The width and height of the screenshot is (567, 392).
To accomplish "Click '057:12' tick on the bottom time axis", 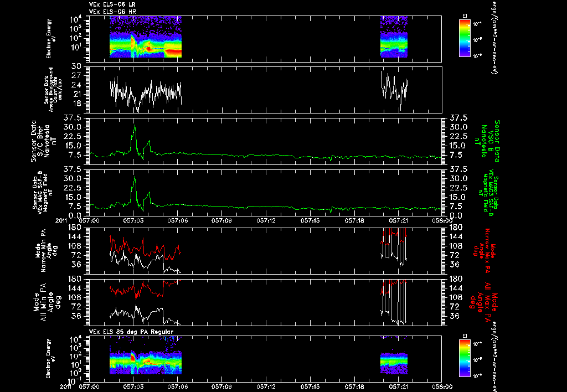I will pyautogui.click(x=266, y=386).
